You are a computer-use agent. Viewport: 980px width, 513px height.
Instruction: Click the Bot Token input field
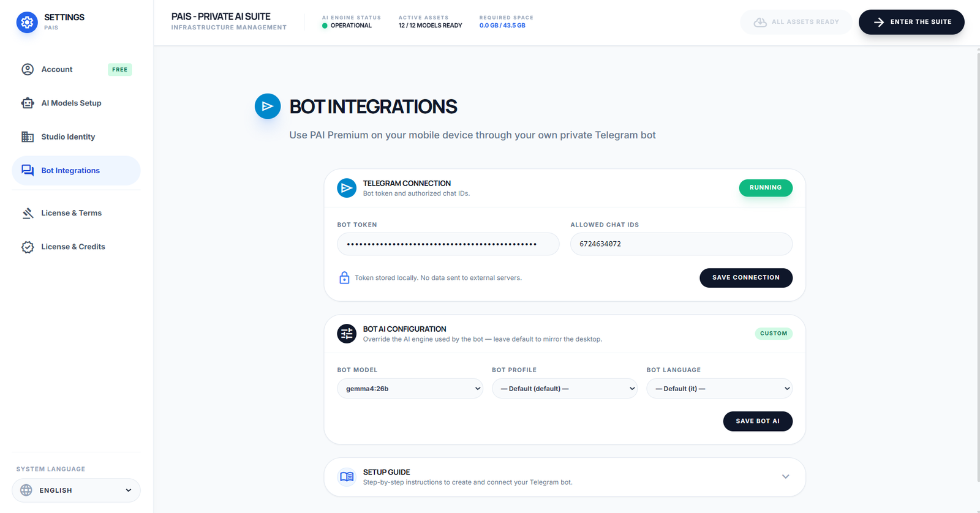[448, 244]
